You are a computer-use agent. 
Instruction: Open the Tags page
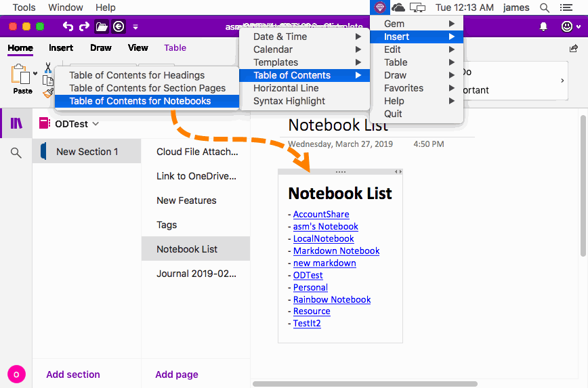[196, 225]
